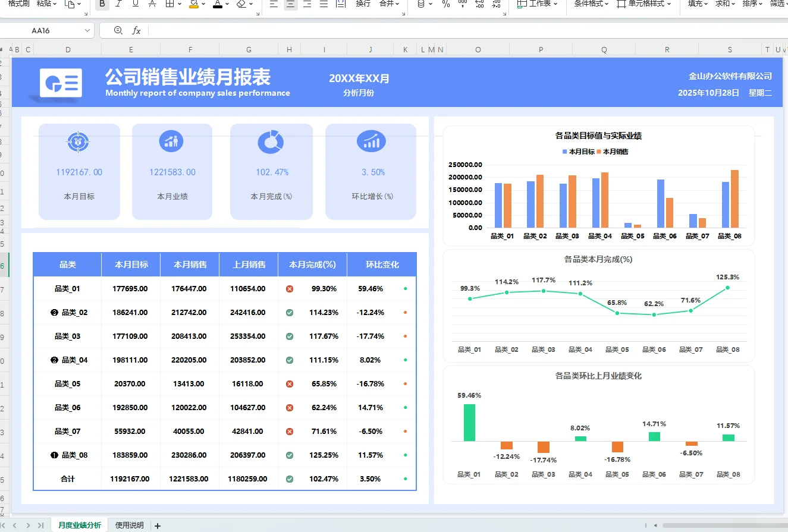Image resolution: width=788 pixels, height=532 pixels.
Task: Click the wrap text (换行) toolbar icon
Action: pos(364,5)
